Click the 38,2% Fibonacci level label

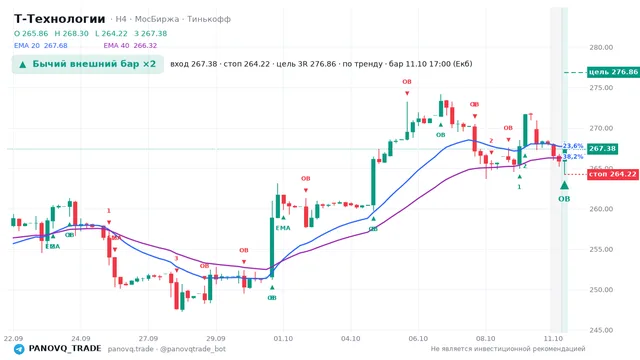pos(573,156)
